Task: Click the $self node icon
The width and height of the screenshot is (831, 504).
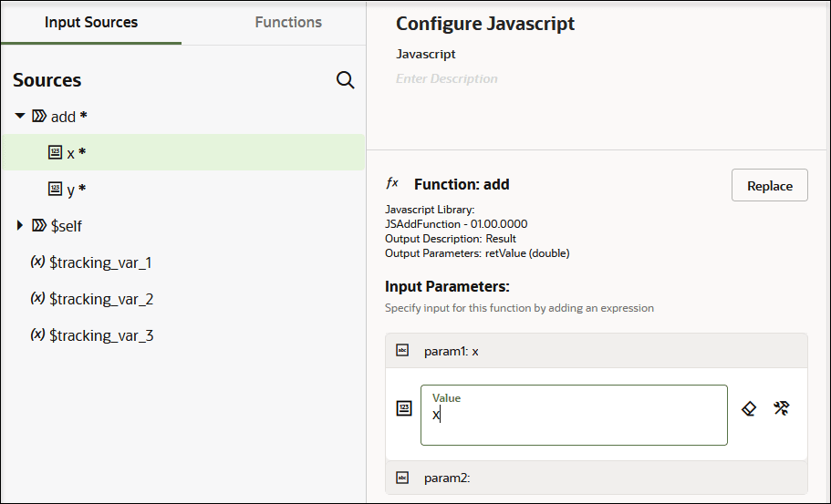Action: pyautogui.click(x=39, y=225)
